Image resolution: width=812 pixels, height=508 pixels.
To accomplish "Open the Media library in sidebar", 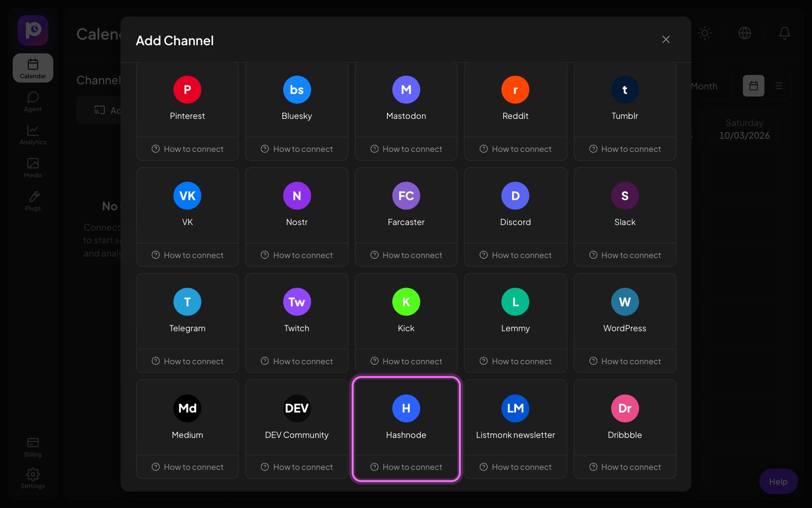I will pyautogui.click(x=33, y=168).
